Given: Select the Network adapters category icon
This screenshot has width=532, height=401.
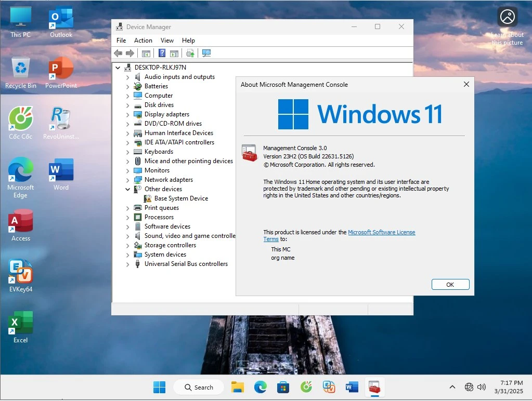Looking at the screenshot, I should tap(137, 180).
